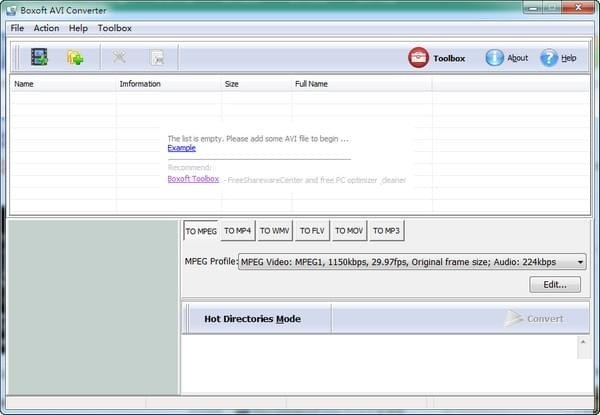This screenshot has width=600, height=415.
Task: Switch to the TO WMV tab
Action: (275, 231)
